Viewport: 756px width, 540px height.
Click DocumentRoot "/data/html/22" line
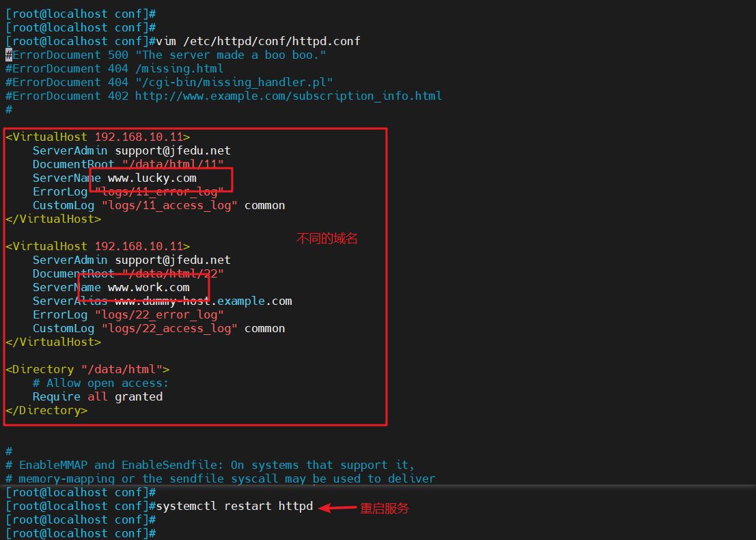coord(128,273)
